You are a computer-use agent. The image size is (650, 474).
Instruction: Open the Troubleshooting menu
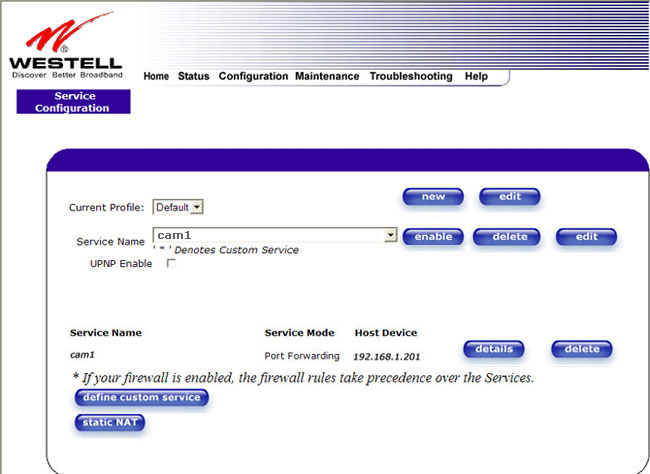click(x=411, y=76)
